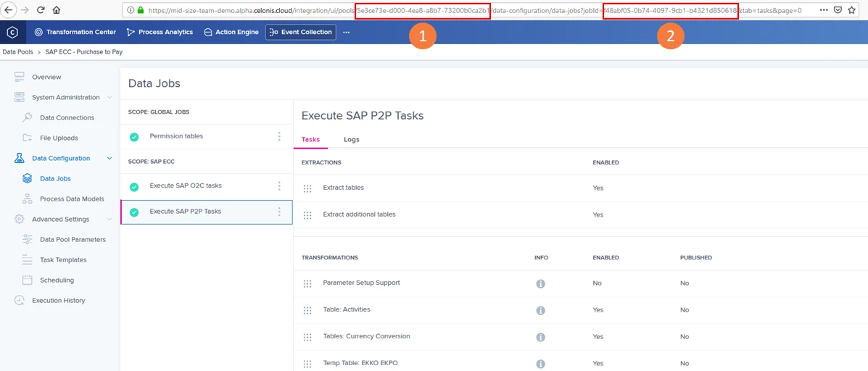The height and width of the screenshot is (371, 868).
Task: Click info icon for Tables: Currency Conversion
Action: (540, 337)
